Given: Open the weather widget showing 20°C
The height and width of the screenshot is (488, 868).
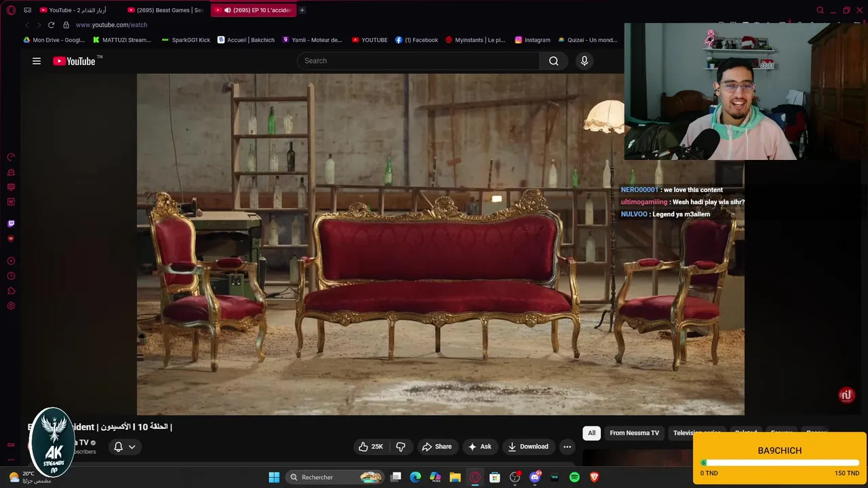Looking at the screenshot, I should pos(28,477).
